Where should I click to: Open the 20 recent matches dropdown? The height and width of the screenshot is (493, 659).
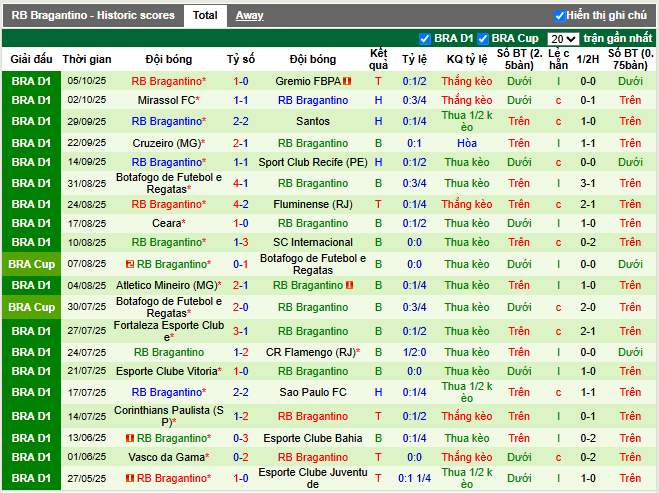[563, 39]
